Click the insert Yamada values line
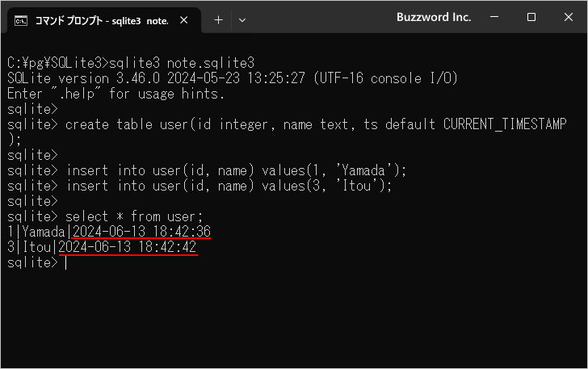Viewport: 588px width, 369px height. pos(207,170)
